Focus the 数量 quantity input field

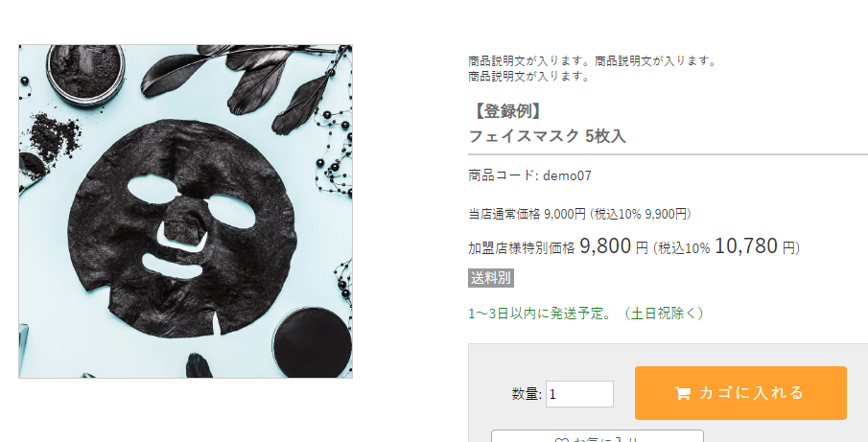click(579, 394)
